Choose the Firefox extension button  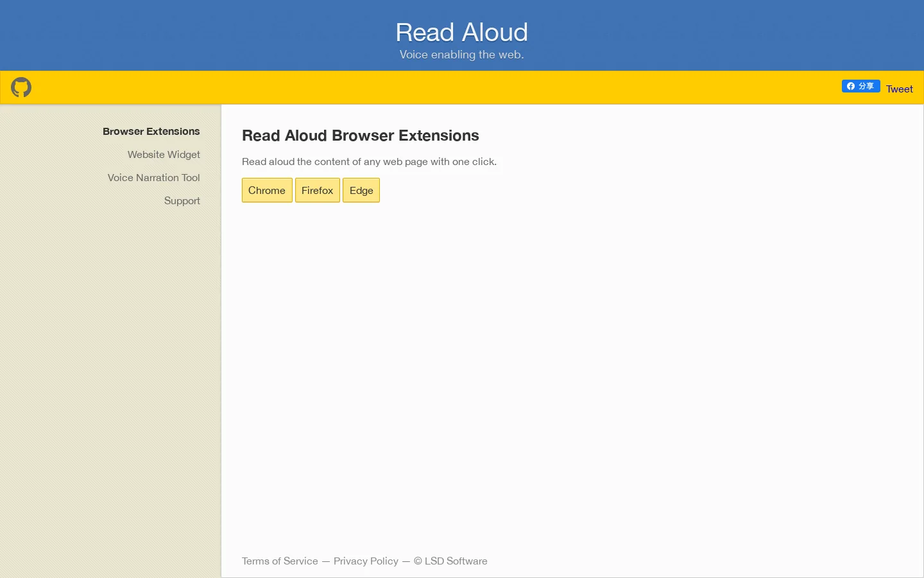tap(317, 190)
